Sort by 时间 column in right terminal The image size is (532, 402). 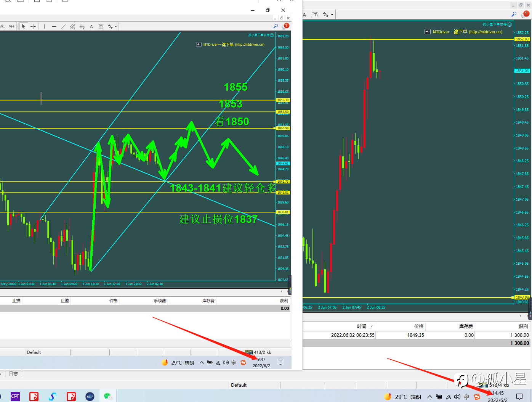click(362, 326)
